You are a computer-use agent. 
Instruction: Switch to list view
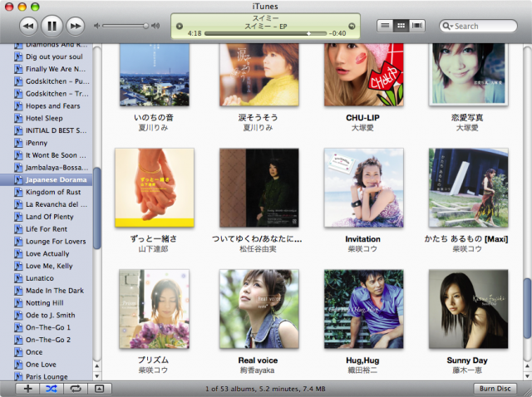click(385, 26)
